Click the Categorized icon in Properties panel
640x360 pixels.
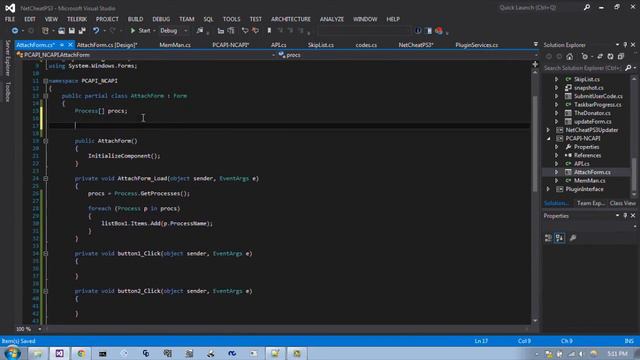coord(548,238)
